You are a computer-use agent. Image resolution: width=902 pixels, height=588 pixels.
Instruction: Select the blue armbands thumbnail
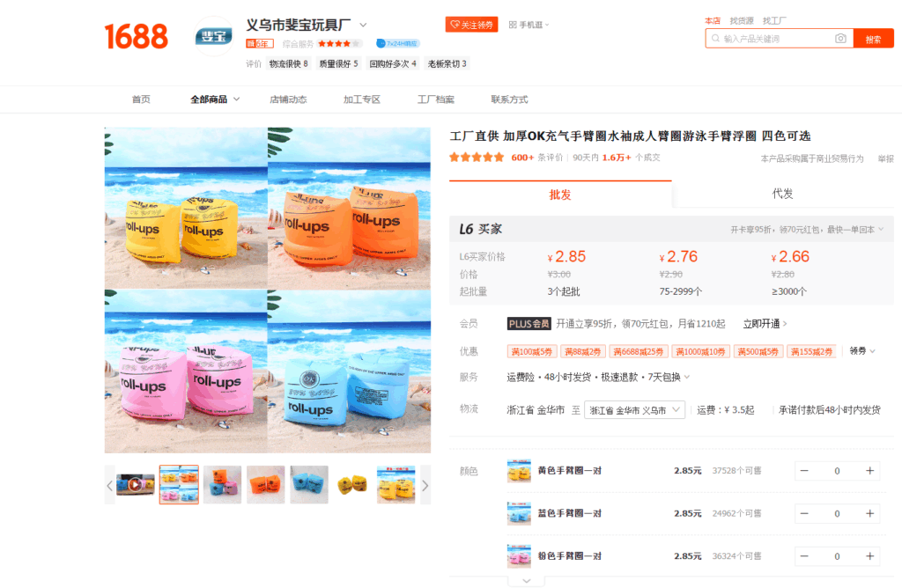[309, 484]
